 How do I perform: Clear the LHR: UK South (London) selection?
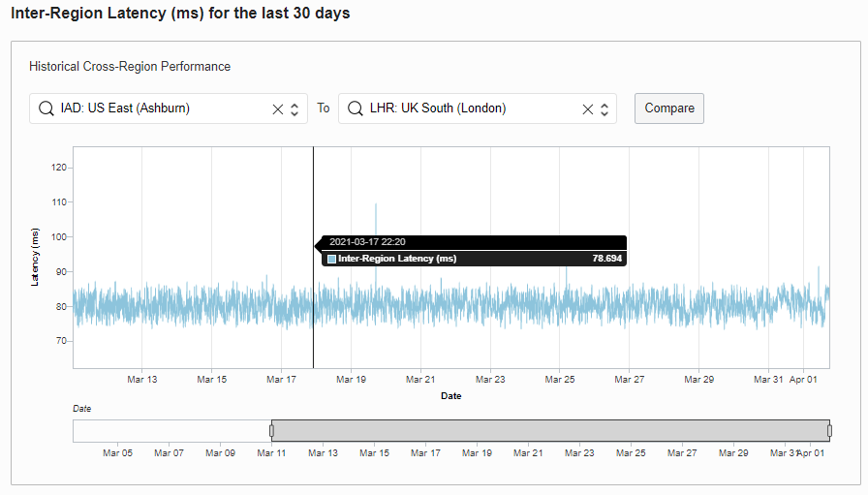coord(587,109)
